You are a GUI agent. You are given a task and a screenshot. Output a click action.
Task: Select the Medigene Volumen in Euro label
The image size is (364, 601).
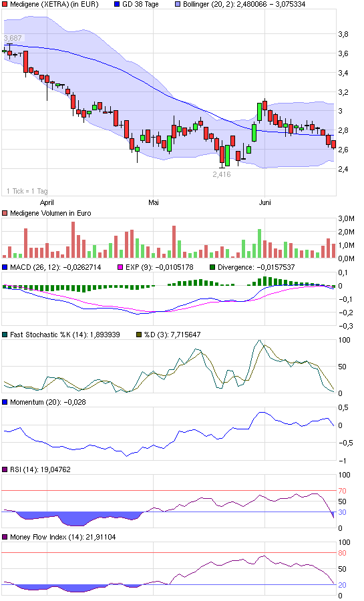coord(51,213)
